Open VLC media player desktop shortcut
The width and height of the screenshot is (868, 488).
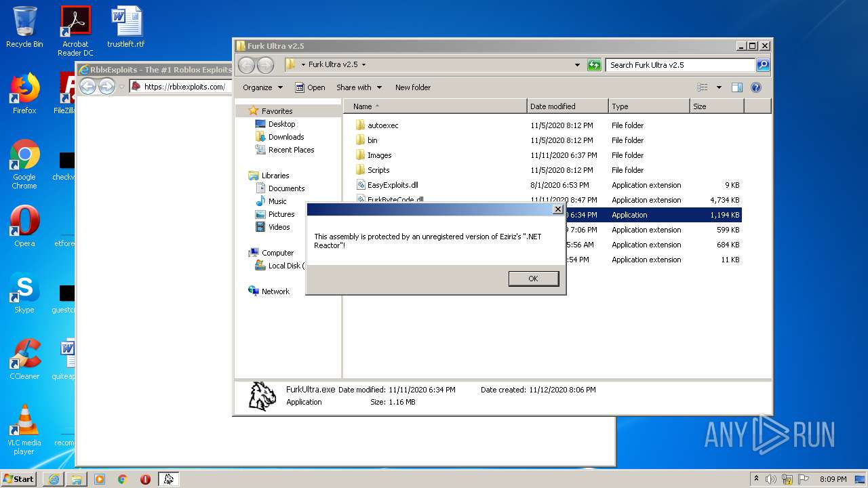pos(24,430)
